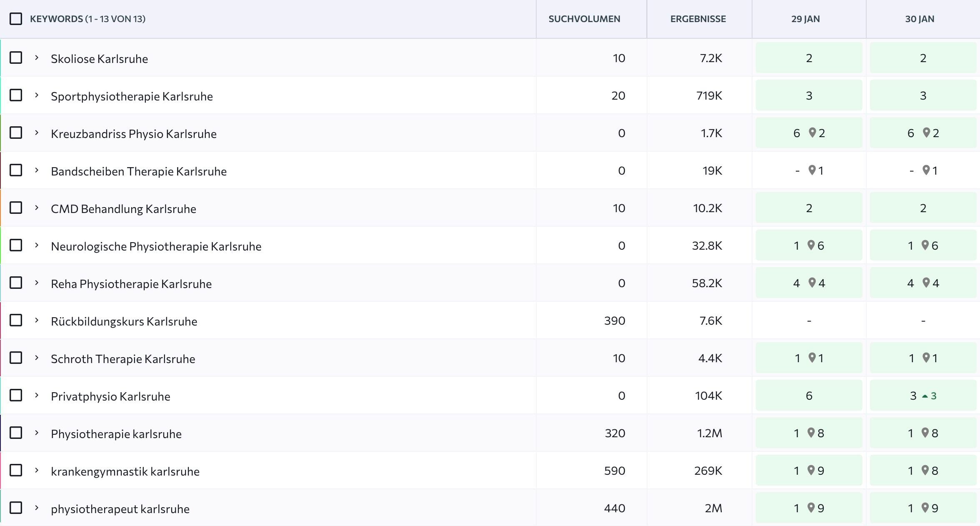
Task: Click green up-arrow change indicator for Privatphysio
Action: (925, 396)
